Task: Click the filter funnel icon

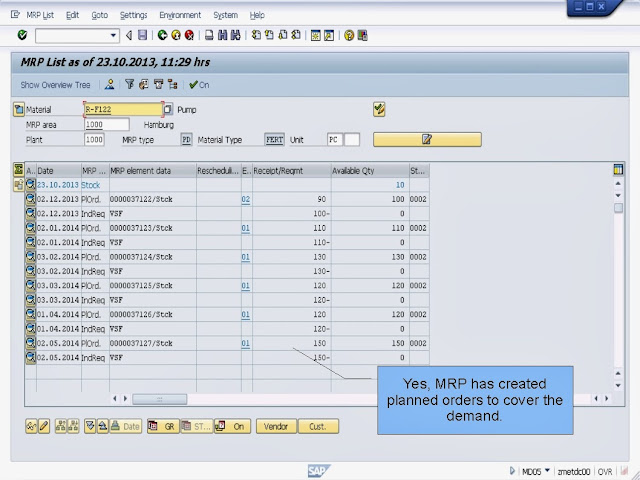Action: pyautogui.click(x=129, y=84)
